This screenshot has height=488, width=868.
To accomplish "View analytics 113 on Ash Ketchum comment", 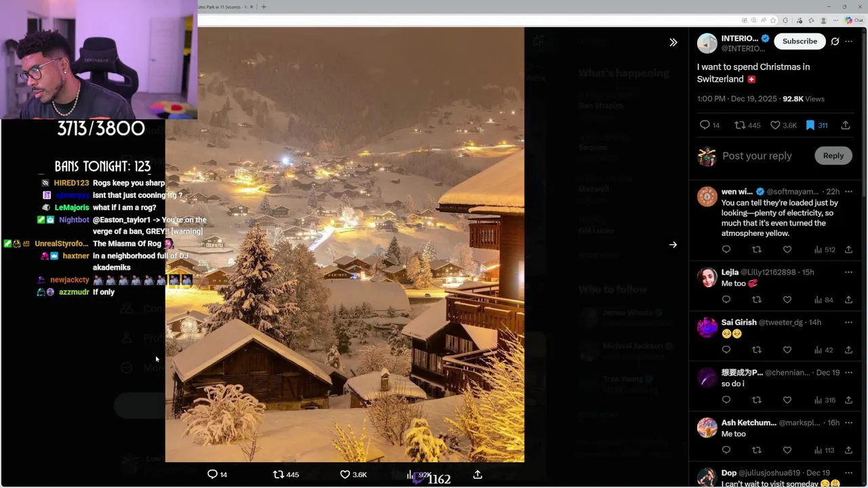I will (824, 450).
